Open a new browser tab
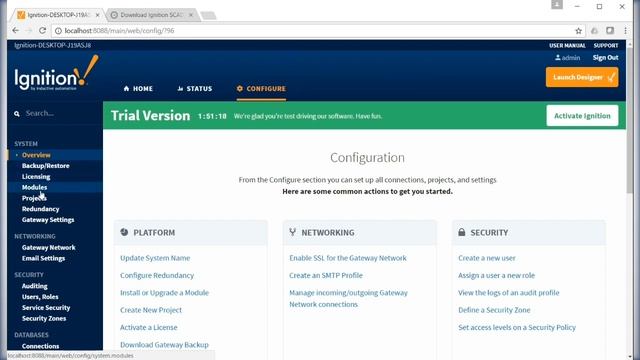 [209, 16]
